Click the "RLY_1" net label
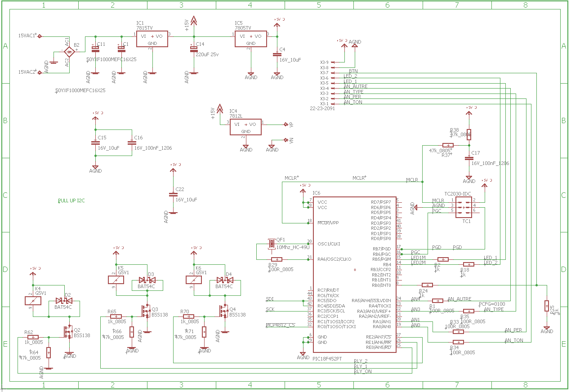The width and height of the screenshot is (571, 392). [x=361, y=366]
